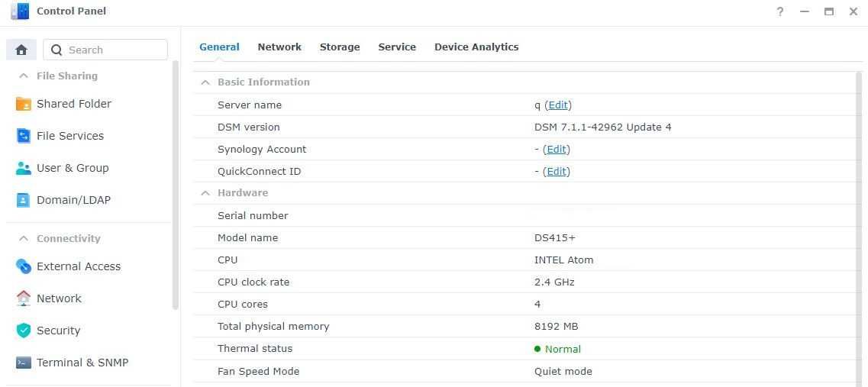This screenshot has width=868, height=387.
Task: Switch to the Network tab
Action: point(279,47)
